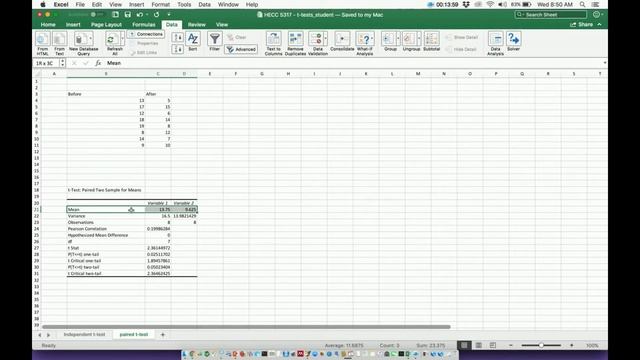
Task: Zoom in with the plus button
Action: (x=571, y=345)
